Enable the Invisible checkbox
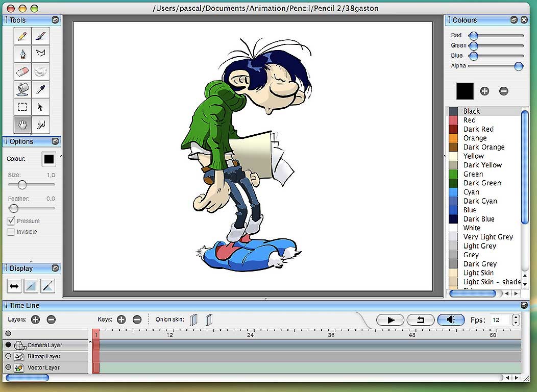 (x=11, y=232)
